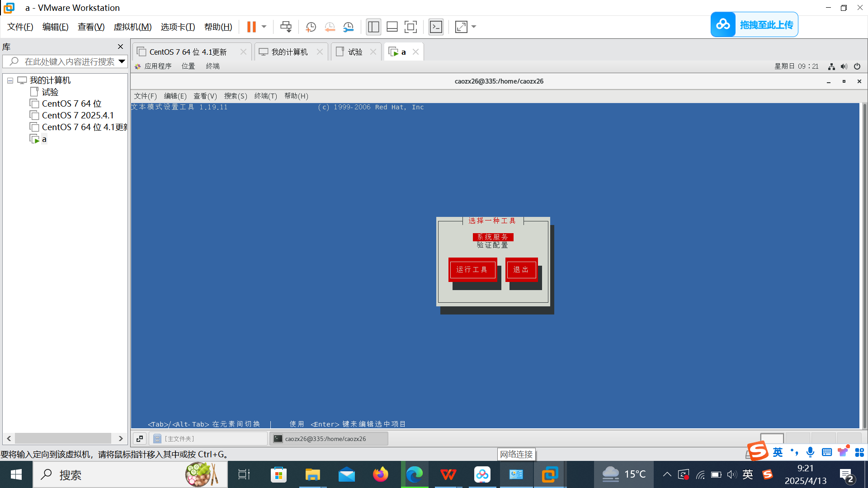Send Ctrl+Alt+Del to the VM
Viewport: 868px width, 488px height.
tap(286, 27)
